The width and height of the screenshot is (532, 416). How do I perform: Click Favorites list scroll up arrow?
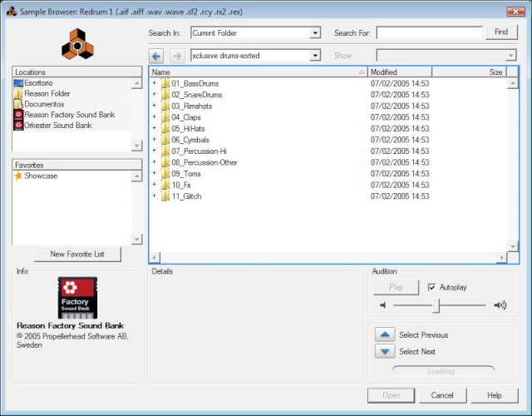tap(136, 176)
